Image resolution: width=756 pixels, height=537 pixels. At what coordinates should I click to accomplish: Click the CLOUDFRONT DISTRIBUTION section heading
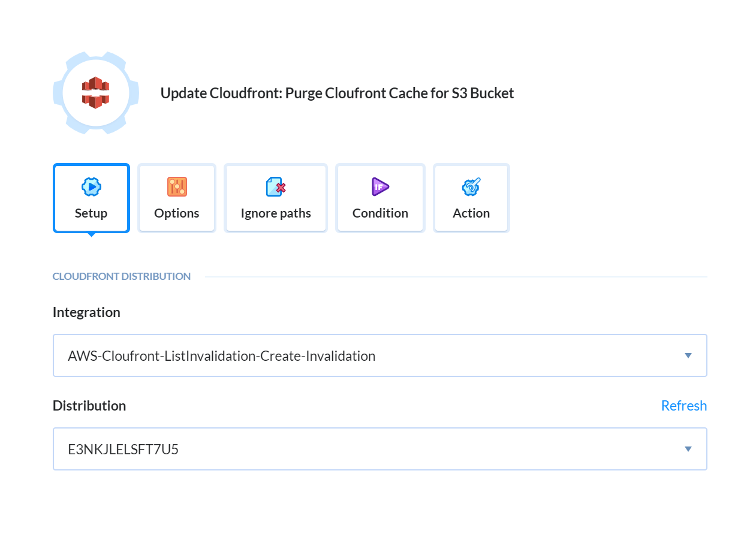(x=122, y=277)
